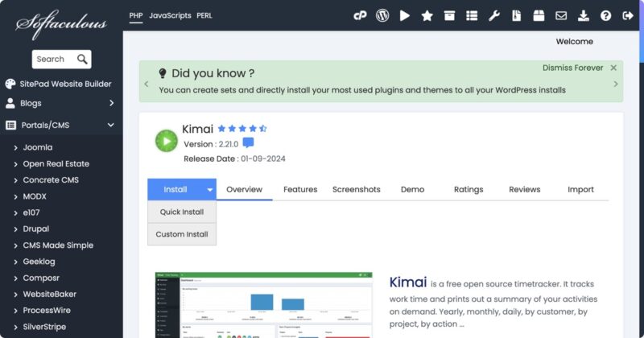Expand the Open Real Estate entry

15,164
